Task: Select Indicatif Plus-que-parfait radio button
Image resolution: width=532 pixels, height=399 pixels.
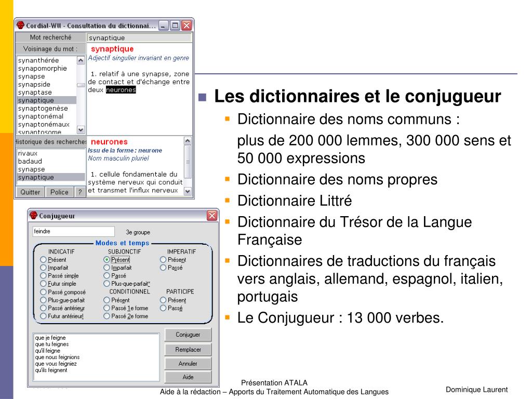Action: click(43, 300)
